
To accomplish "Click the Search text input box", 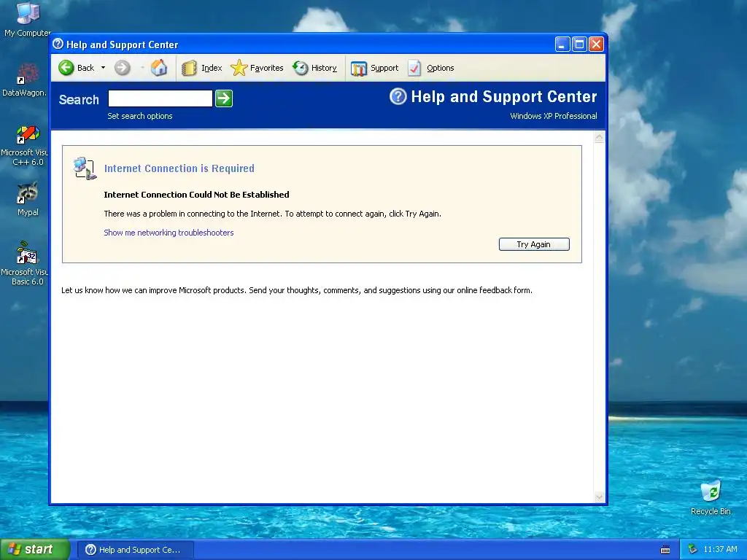I will coord(160,98).
